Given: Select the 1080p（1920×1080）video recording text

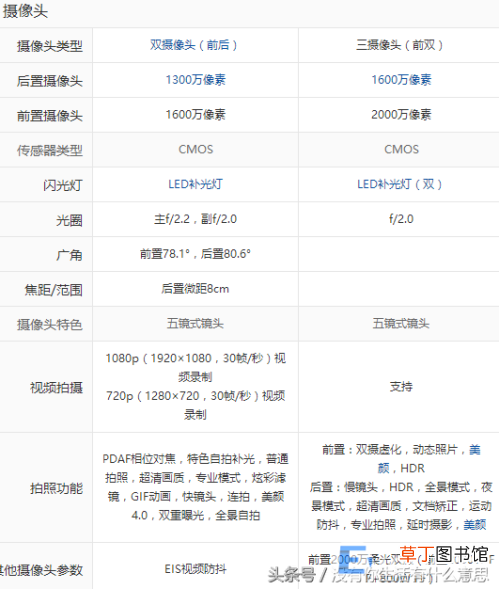Looking at the screenshot, I should [x=195, y=367].
